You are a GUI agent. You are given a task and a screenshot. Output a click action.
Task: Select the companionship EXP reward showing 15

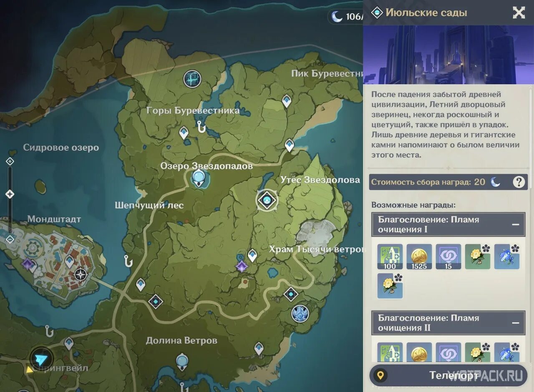click(448, 257)
